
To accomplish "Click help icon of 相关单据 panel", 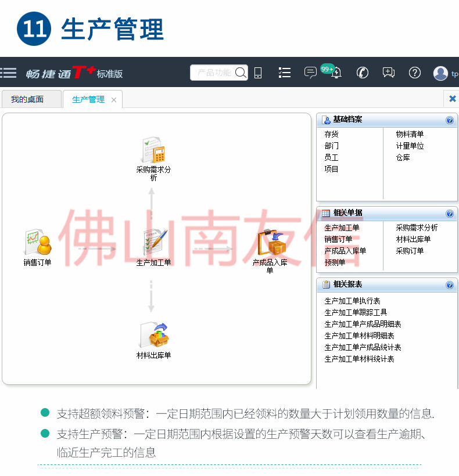I will point(450,214).
